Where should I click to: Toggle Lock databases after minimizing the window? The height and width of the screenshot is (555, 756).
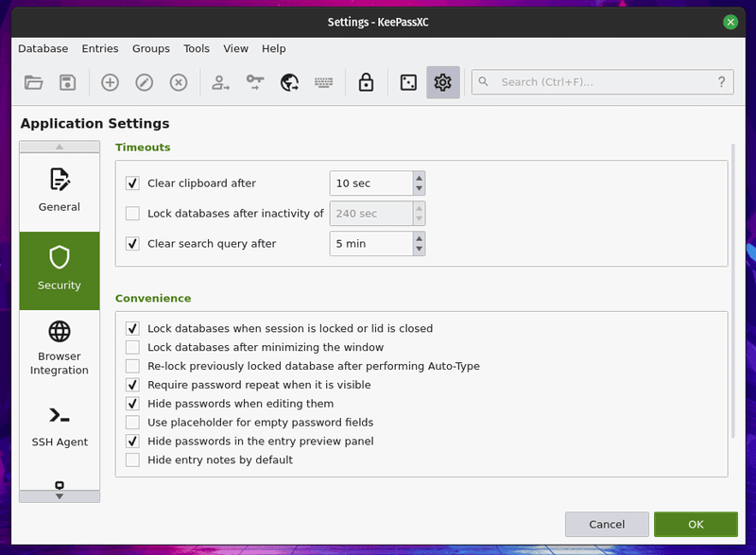pos(132,348)
